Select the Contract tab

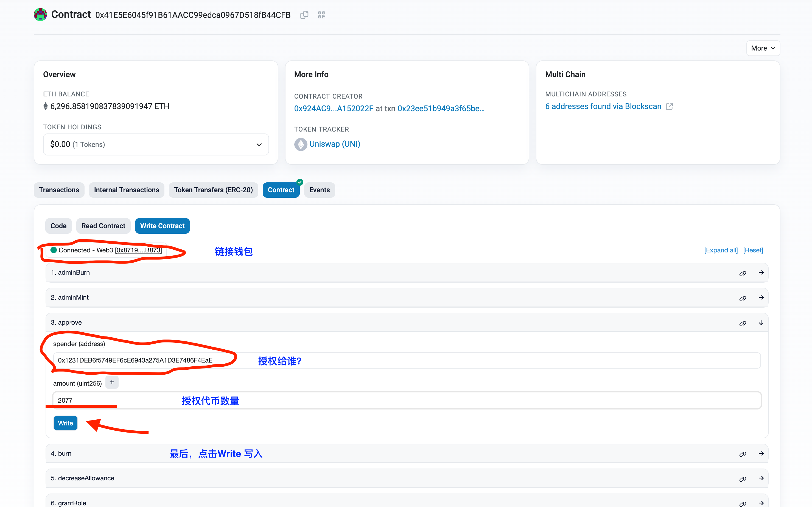tap(281, 190)
